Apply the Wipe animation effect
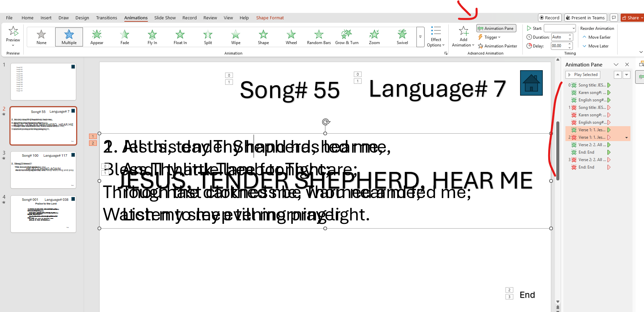644x312 pixels. pyautogui.click(x=236, y=37)
